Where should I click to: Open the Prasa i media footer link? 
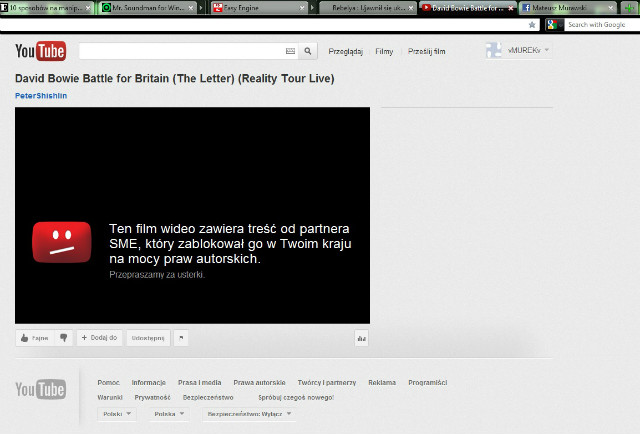point(200,383)
